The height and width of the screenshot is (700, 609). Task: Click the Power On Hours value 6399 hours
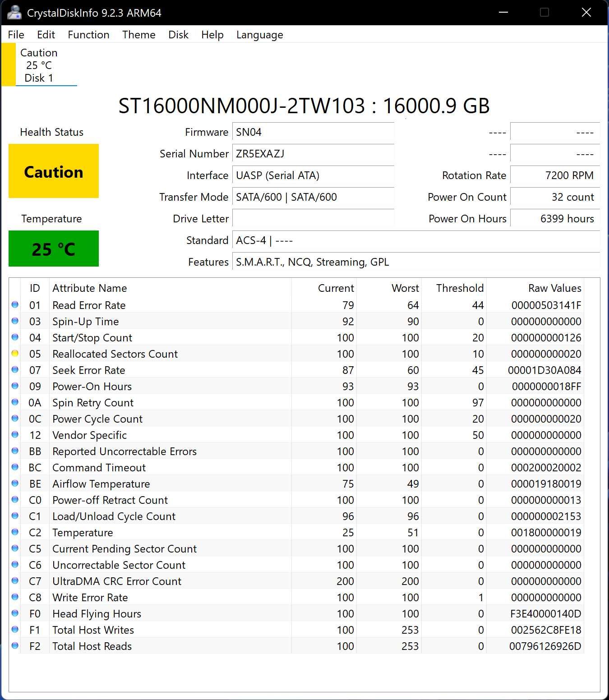pyautogui.click(x=555, y=219)
